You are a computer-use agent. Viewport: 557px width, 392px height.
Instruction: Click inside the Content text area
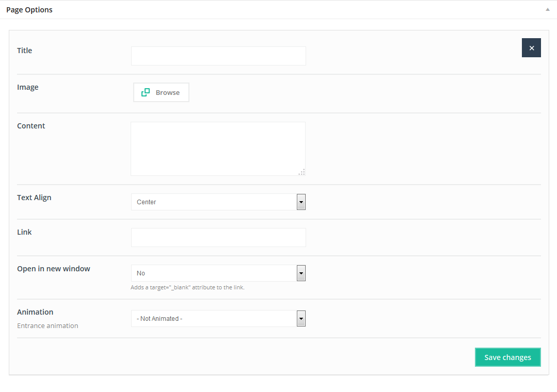(x=218, y=149)
